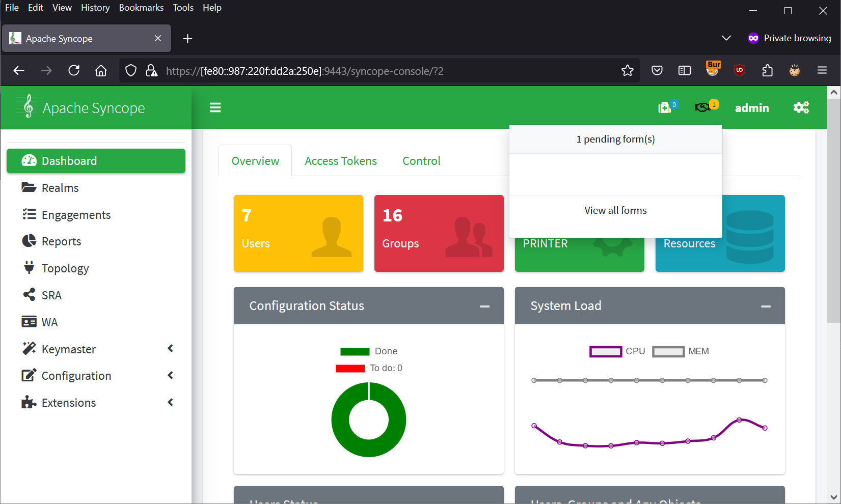Viewport: 841px width, 504px height.
Task: Open the settings gears icon in header
Action: pyautogui.click(x=801, y=107)
